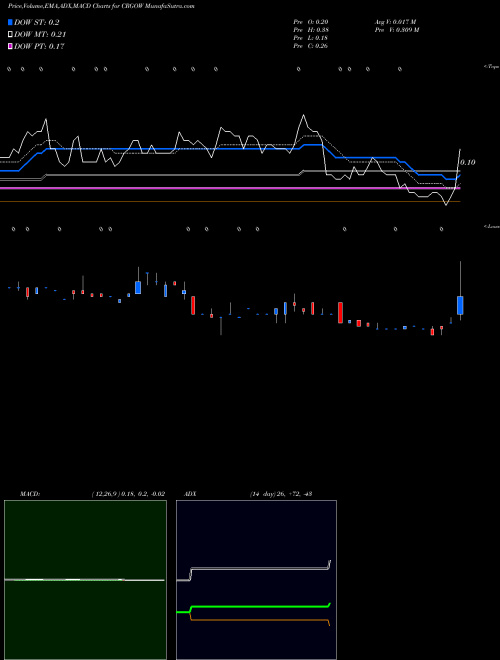Select the 'DOW MT: 0.21' legend label
Viewport: 500px width, 660px height.
coord(40,34)
